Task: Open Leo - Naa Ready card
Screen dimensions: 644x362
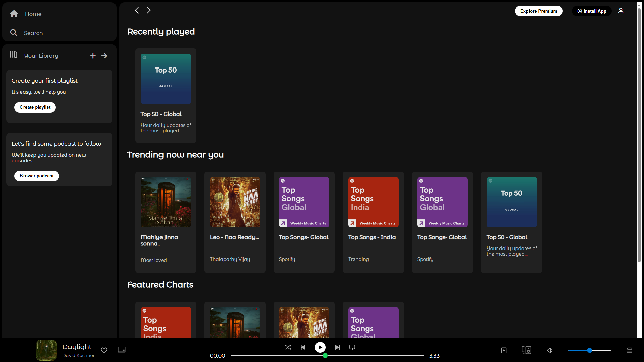Action: (235, 222)
